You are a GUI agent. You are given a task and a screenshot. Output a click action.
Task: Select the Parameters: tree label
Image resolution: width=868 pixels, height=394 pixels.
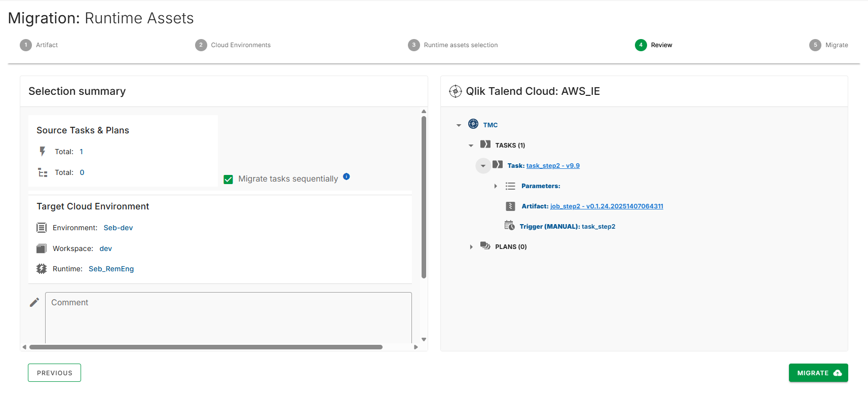(541, 186)
